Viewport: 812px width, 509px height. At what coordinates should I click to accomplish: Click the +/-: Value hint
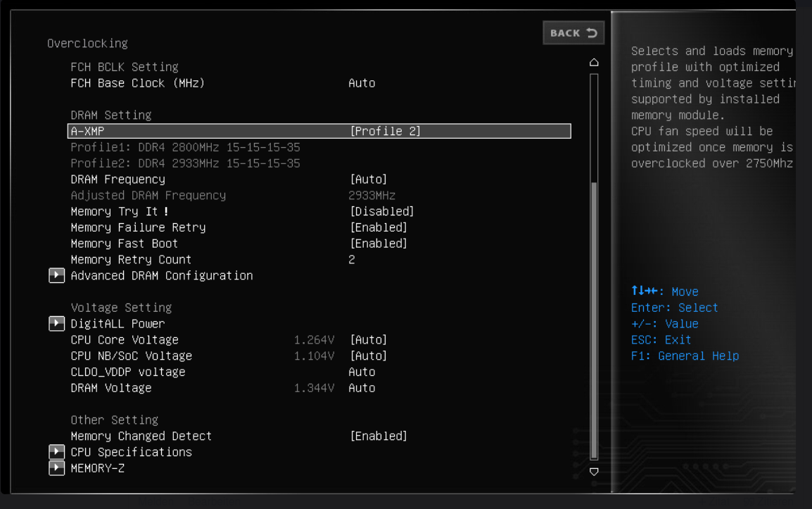(x=664, y=323)
